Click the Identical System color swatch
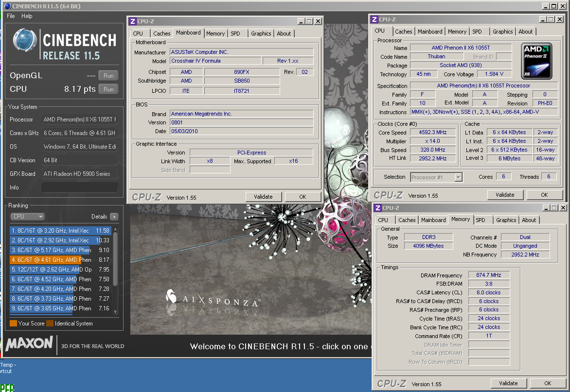The width and height of the screenshot is (570, 392). coord(50,324)
